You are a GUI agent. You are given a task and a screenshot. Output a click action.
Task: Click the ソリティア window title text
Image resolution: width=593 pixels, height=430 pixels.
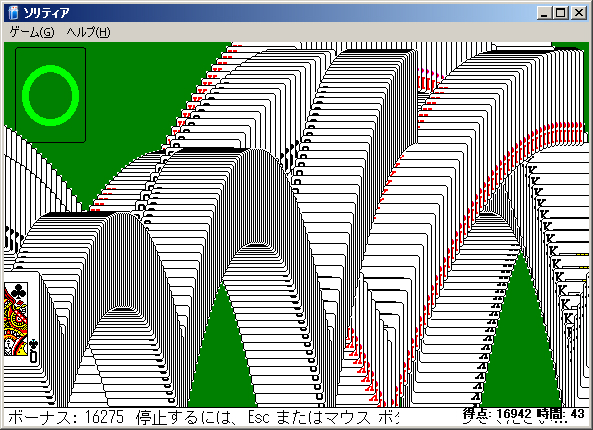pyautogui.click(x=46, y=13)
